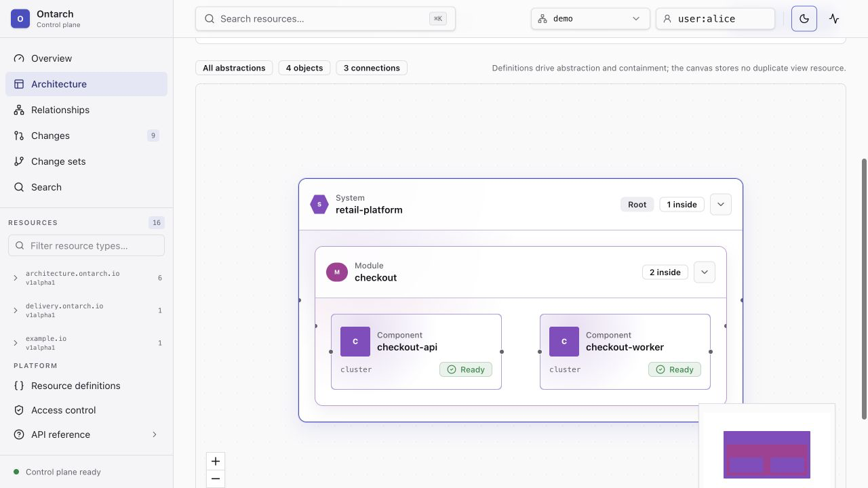The width and height of the screenshot is (868, 488).
Task: Select the checkout module title
Action: coord(376,278)
